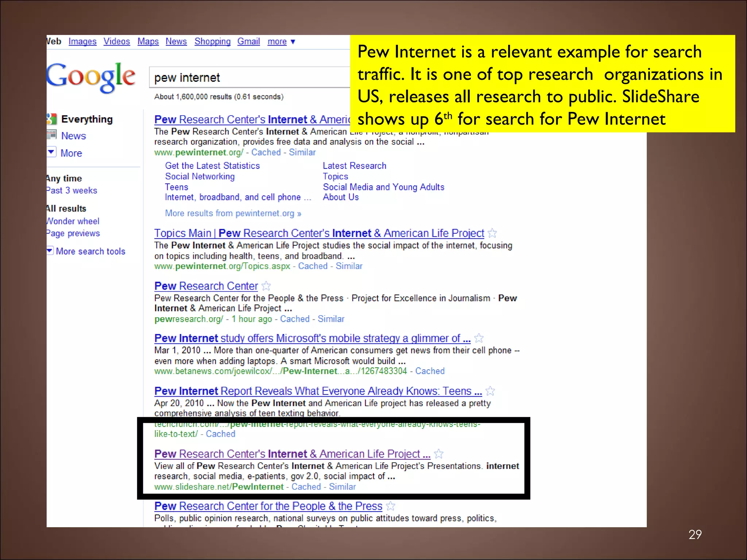Image resolution: width=747 pixels, height=560 pixels.
Task: Open the Gmail link in top bar
Action: 248,42
